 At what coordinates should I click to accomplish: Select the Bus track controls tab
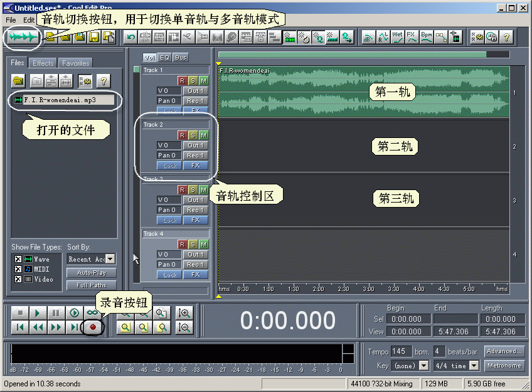click(181, 58)
